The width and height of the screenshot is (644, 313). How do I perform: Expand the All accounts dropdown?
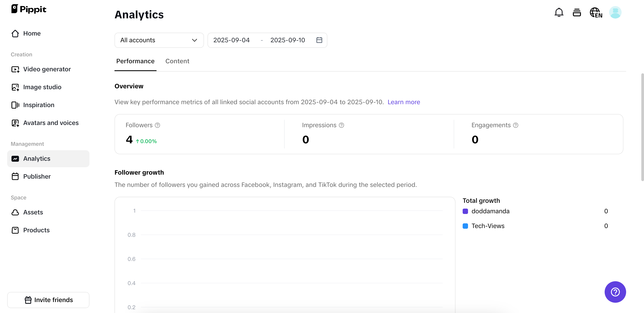point(159,40)
